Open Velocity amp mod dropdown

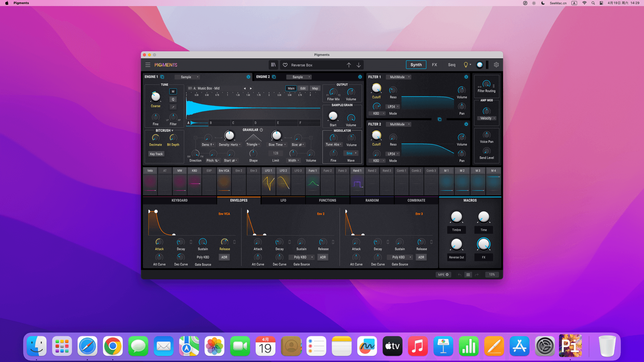[x=487, y=118]
